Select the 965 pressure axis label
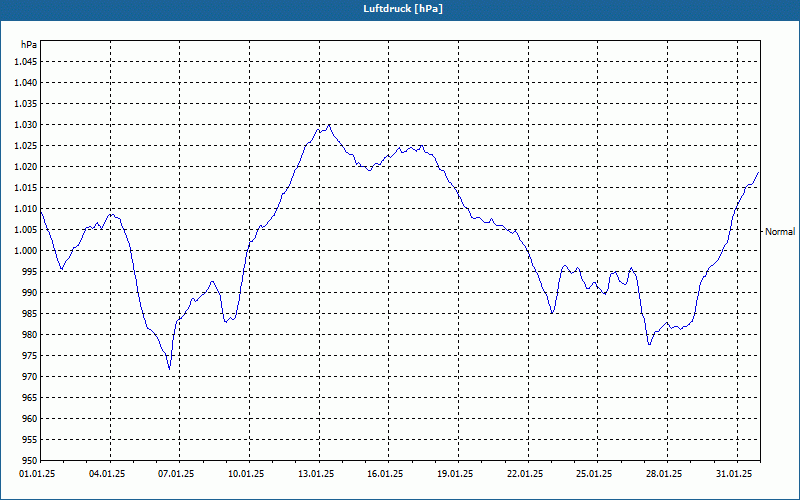This screenshot has width=800, height=500. pos(30,397)
